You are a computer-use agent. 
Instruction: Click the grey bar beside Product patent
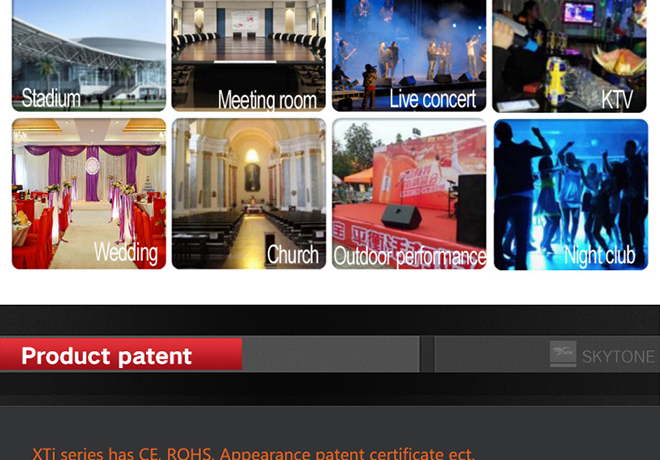(330, 354)
